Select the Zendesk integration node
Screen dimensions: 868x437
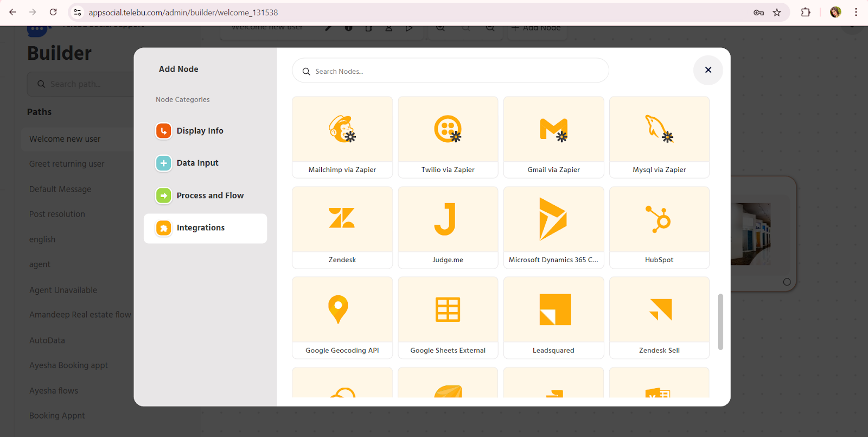click(342, 227)
